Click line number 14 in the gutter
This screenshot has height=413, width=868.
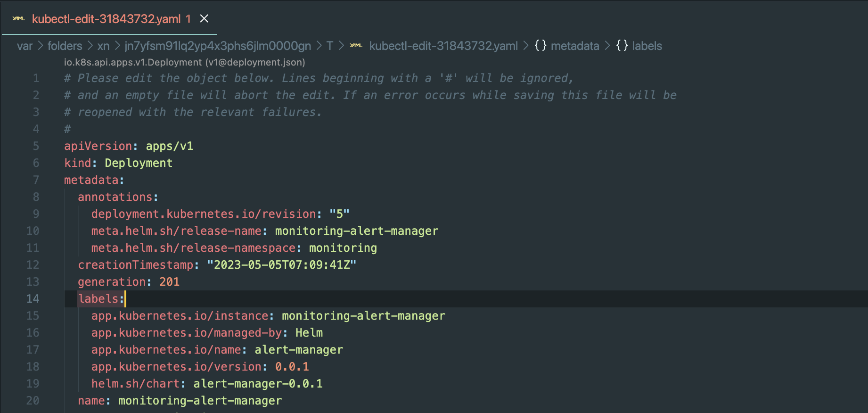pyautogui.click(x=33, y=299)
